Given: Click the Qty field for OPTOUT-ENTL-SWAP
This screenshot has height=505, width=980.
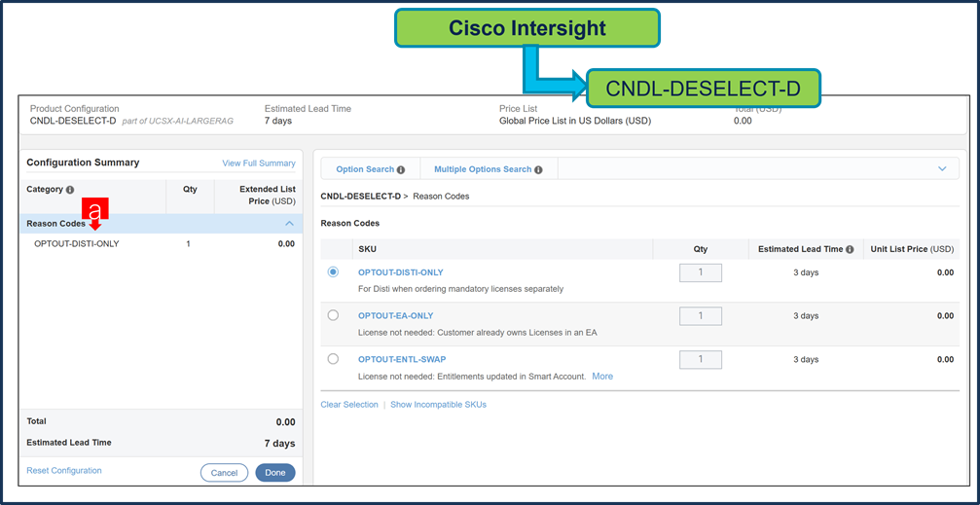Looking at the screenshot, I should (x=701, y=359).
